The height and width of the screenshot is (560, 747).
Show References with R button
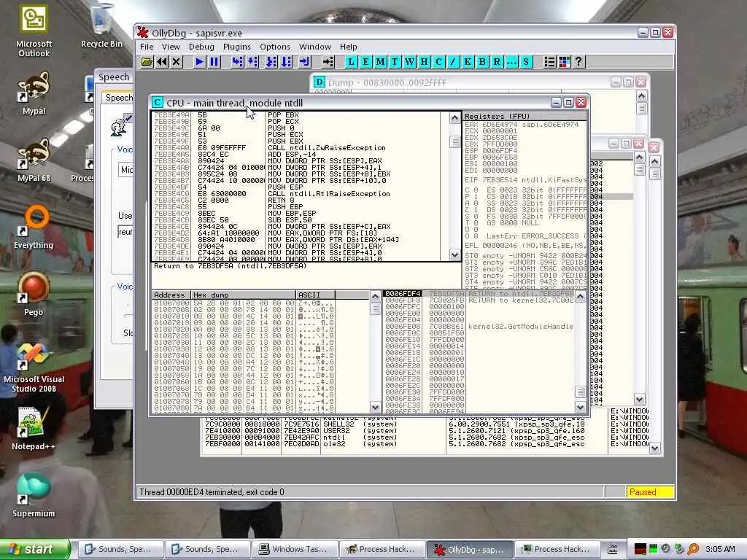(x=497, y=62)
